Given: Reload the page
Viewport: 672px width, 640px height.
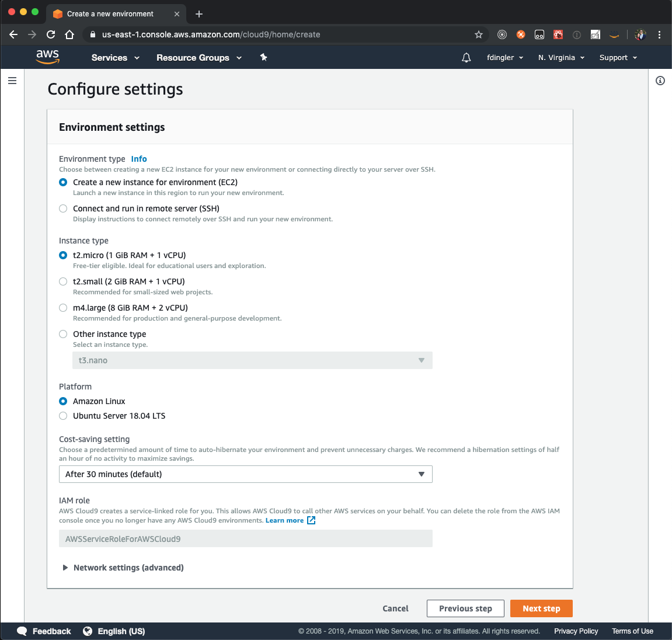Looking at the screenshot, I should click(x=51, y=34).
